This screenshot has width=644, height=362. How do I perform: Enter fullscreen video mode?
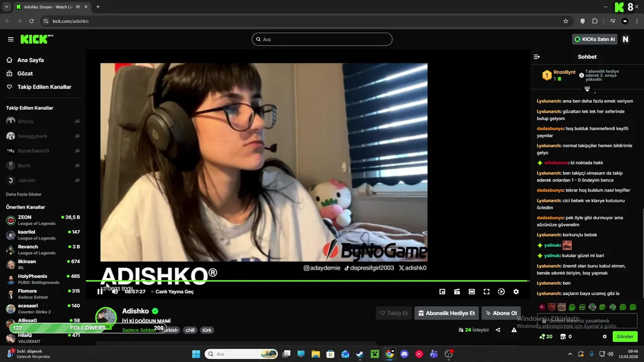(487, 292)
